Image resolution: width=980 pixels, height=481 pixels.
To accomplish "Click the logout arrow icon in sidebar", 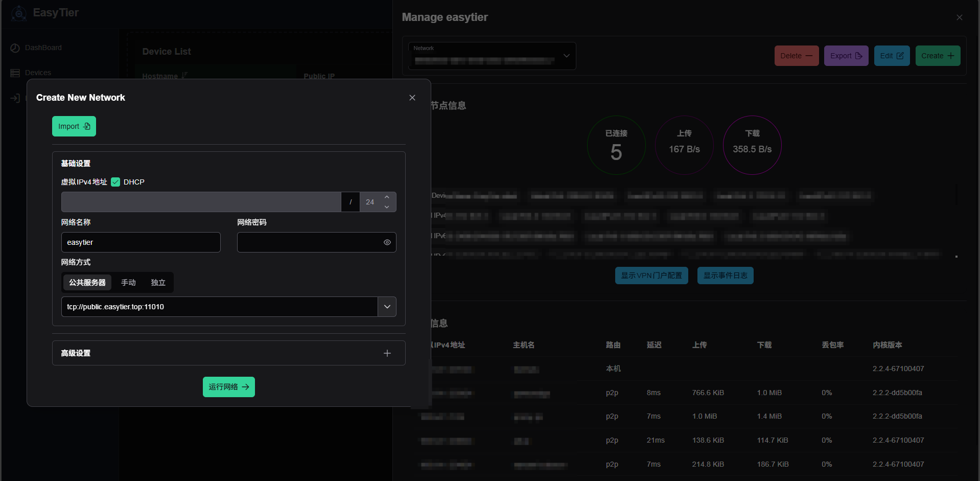I will [15, 98].
